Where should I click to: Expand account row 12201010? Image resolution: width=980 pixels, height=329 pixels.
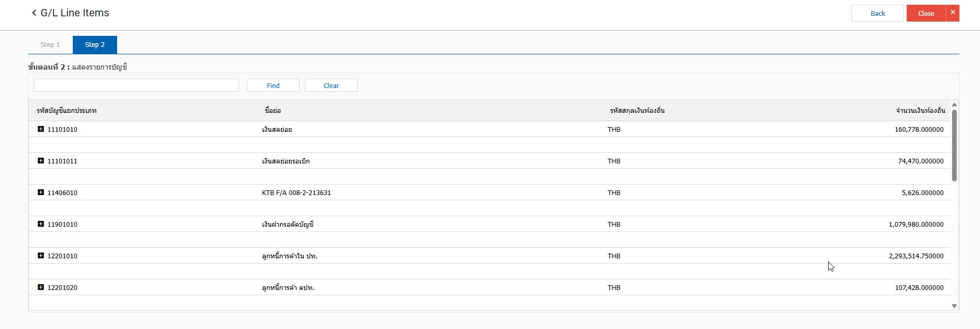click(41, 256)
